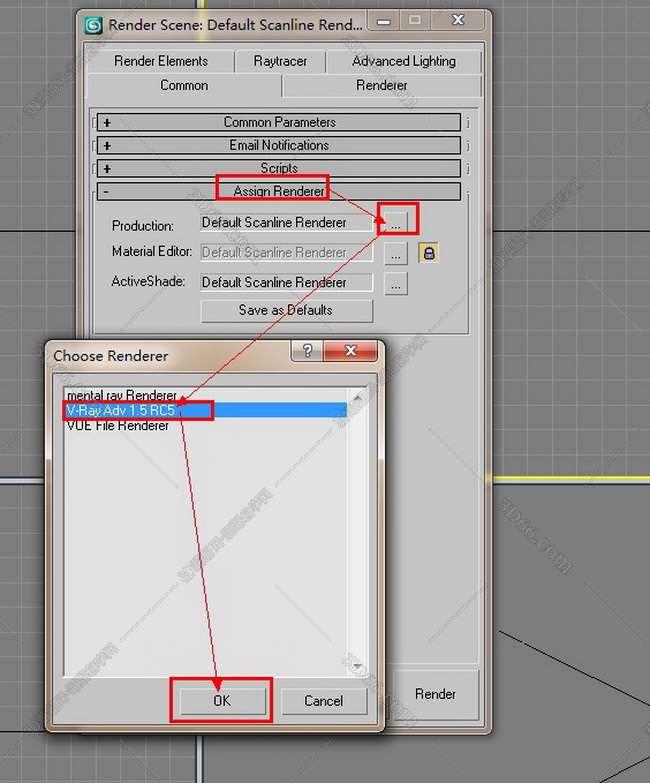Click the Render button in Render Scene

tap(435, 695)
